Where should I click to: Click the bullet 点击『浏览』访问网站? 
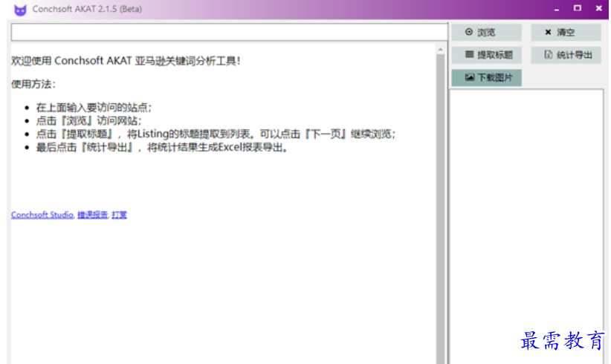point(89,120)
